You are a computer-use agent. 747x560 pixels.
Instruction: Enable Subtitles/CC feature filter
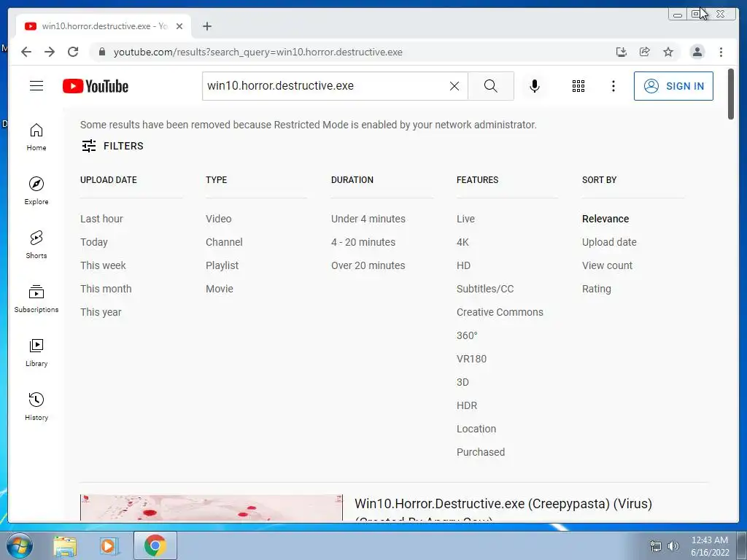click(485, 289)
